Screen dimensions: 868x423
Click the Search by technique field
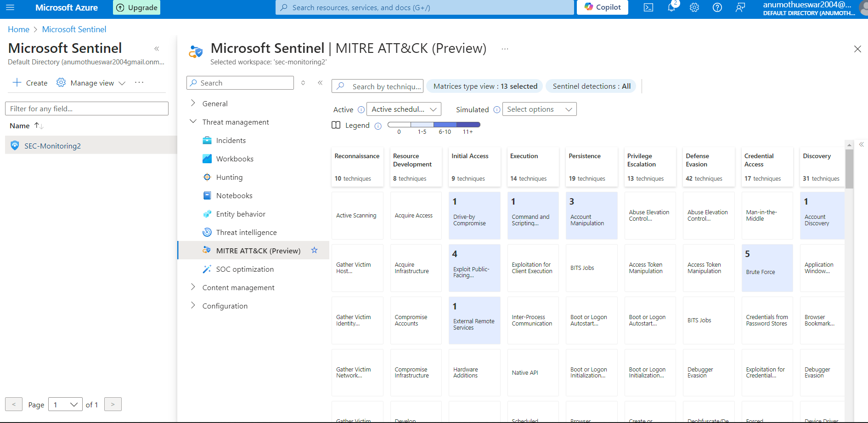(378, 86)
